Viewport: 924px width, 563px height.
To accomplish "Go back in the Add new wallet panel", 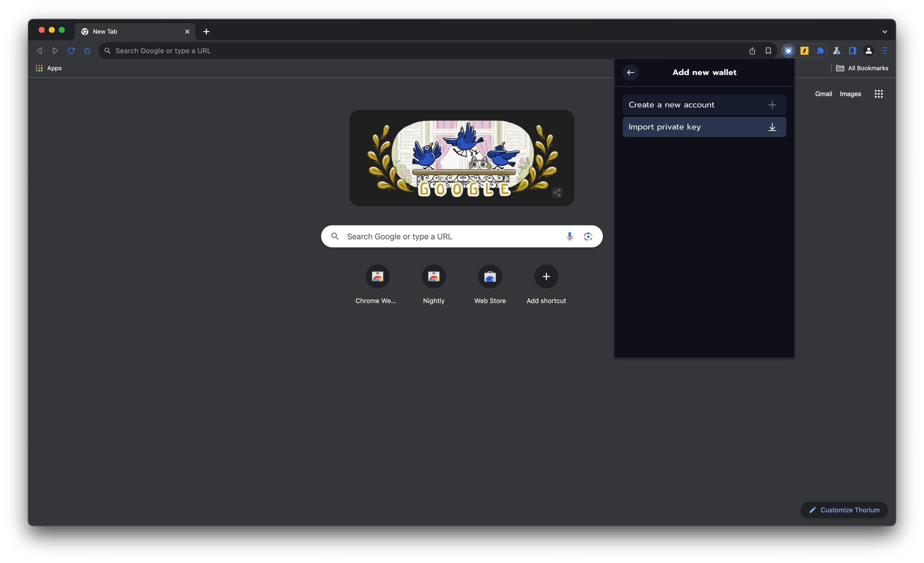I will click(x=630, y=72).
